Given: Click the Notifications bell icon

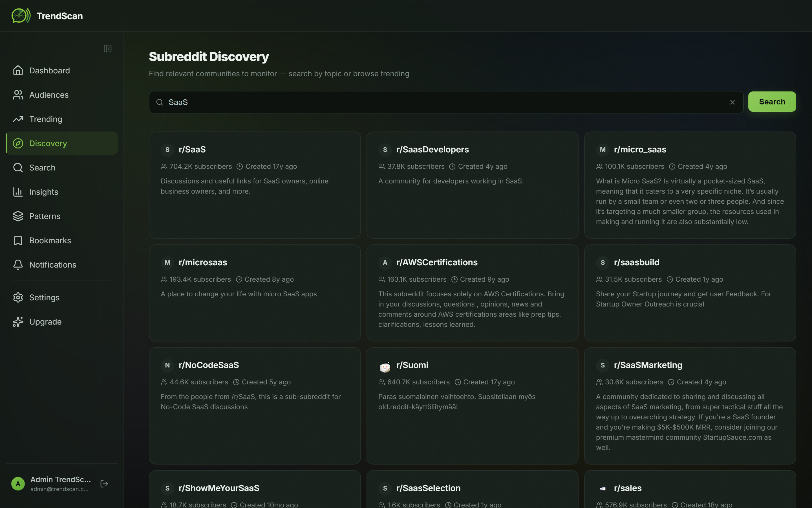Looking at the screenshot, I should [x=18, y=265].
